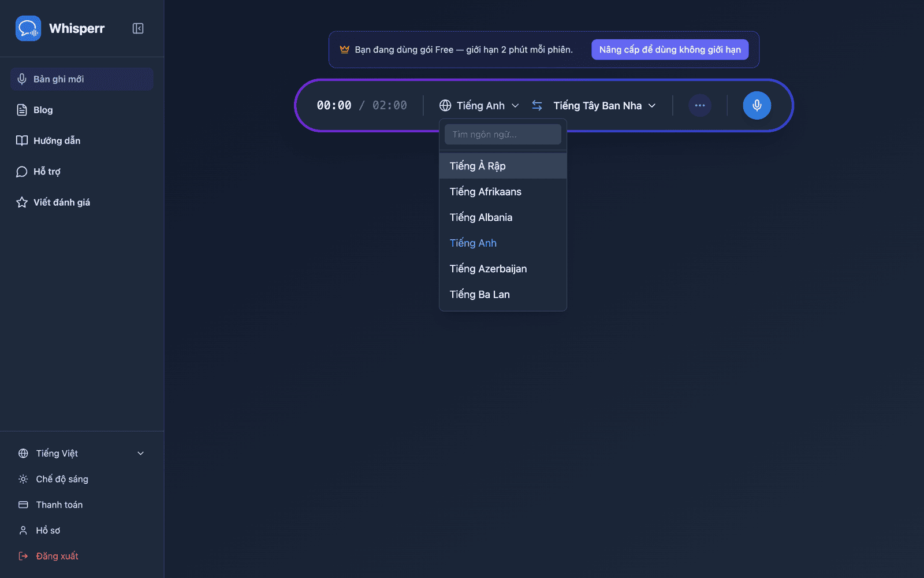This screenshot has width=924, height=578.
Task: Click the Whisperr logo icon
Action: click(x=28, y=28)
